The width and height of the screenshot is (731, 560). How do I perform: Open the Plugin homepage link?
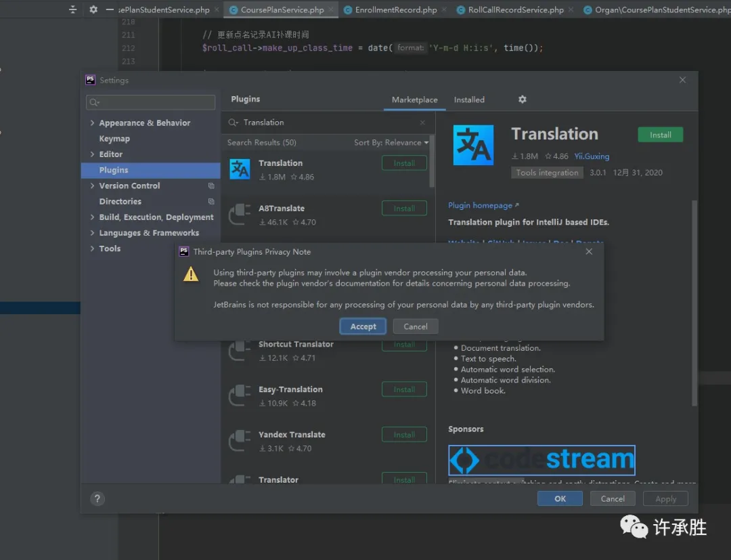(483, 205)
